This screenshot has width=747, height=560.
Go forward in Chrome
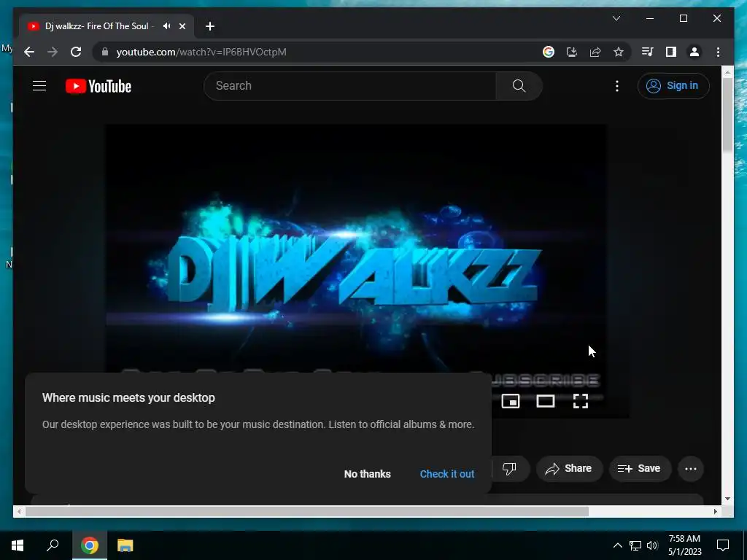pyautogui.click(x=53, y=52)
